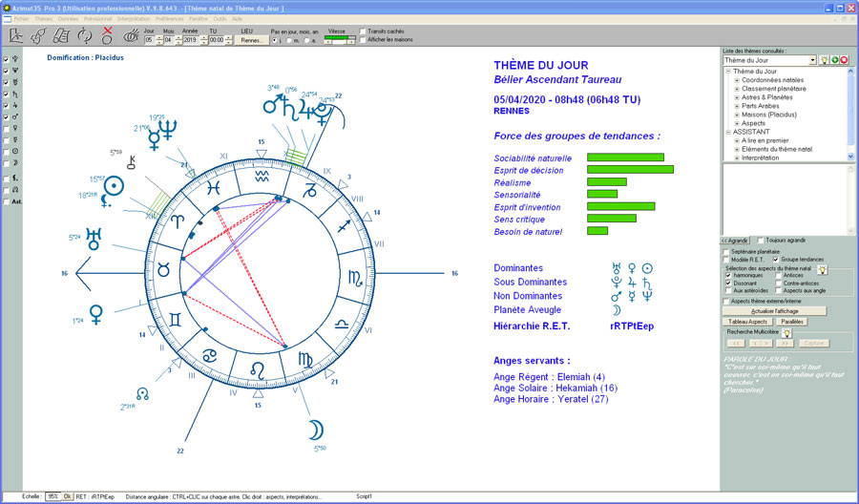Viewport: 859px width, 504px height.
Task: Adjust the Vitesse speed slider
Action: (x=339, y=39)
